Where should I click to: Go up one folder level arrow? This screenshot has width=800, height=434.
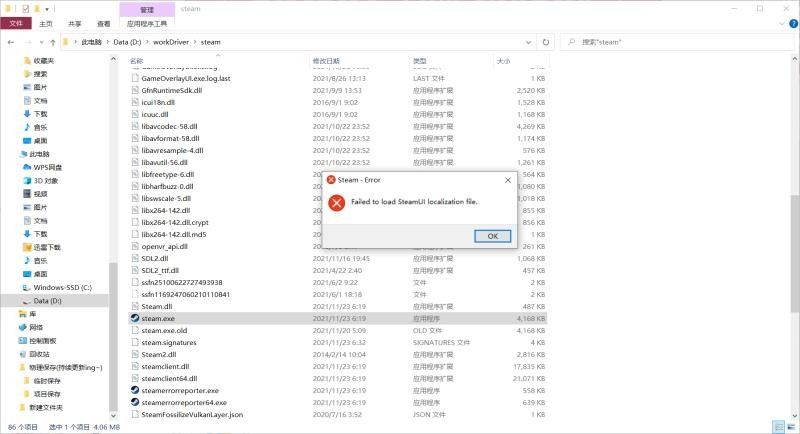click(53, 42)
